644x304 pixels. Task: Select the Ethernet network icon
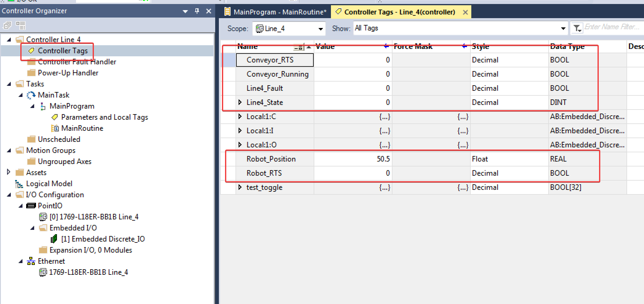(31, 261)
